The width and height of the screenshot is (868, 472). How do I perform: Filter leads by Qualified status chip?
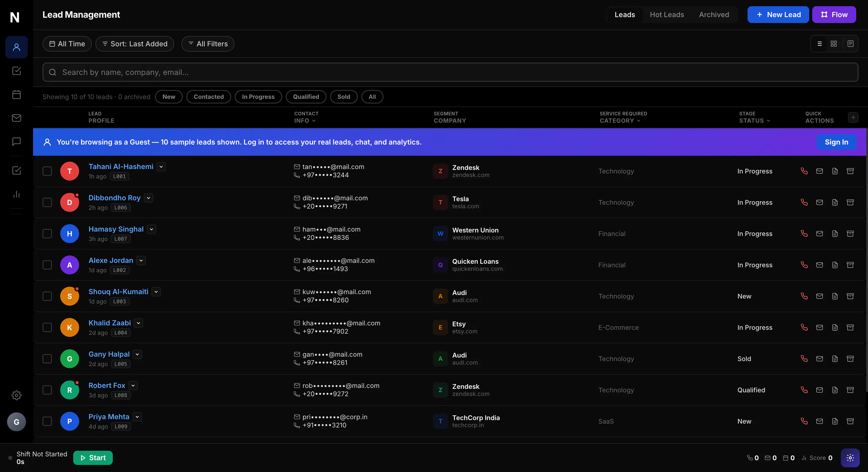(x=306, y=97)
